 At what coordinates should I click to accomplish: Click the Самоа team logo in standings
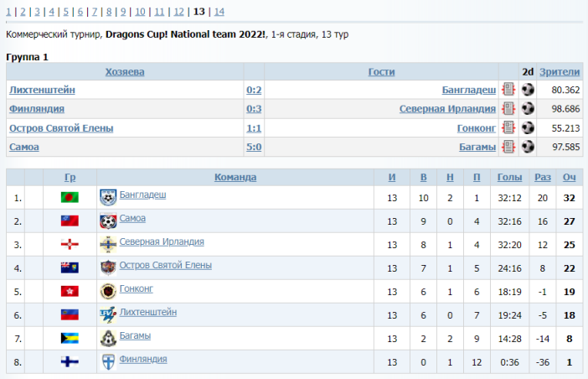tap(107, 221)
